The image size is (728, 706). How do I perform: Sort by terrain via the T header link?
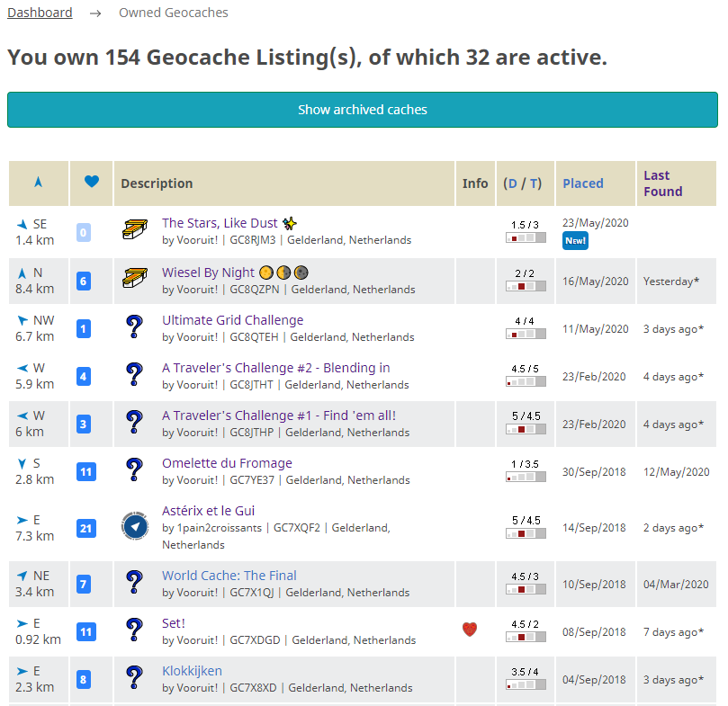(x=535, y=183)
